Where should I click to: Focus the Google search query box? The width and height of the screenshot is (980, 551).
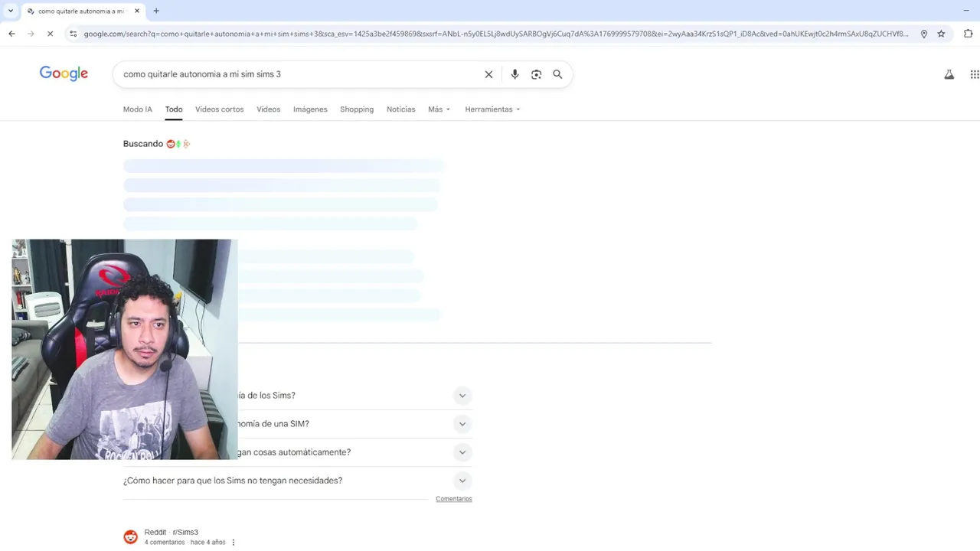coord(299,74)
